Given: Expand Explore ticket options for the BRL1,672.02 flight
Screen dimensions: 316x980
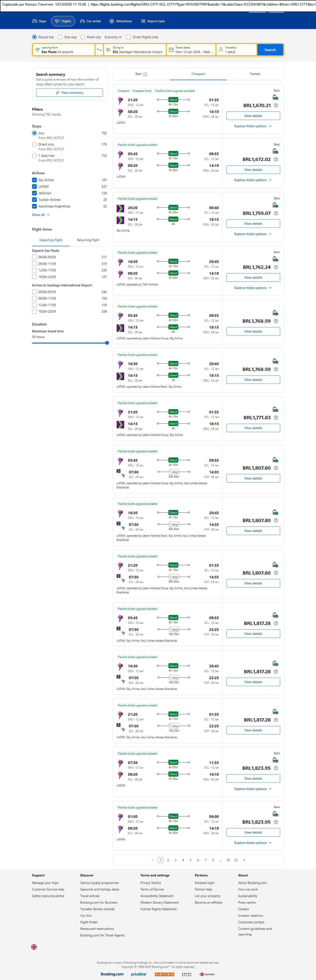Looking at the screenshot, I should (253, 180).
